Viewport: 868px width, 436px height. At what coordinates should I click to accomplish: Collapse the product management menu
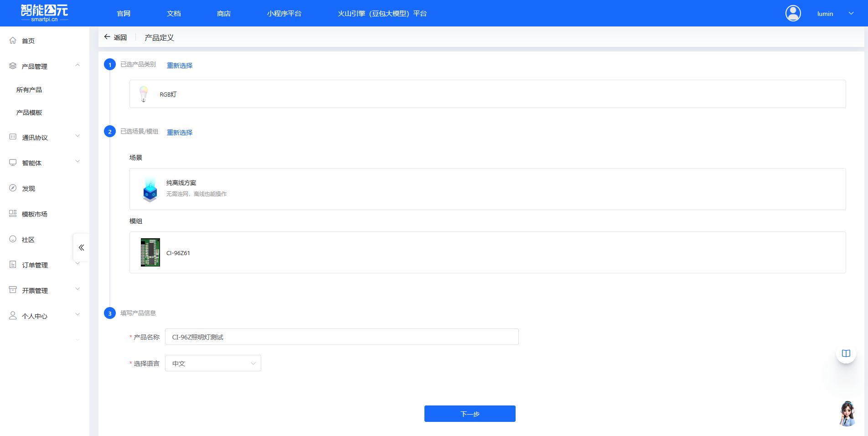pyautogui.click(x=77, y=66)
